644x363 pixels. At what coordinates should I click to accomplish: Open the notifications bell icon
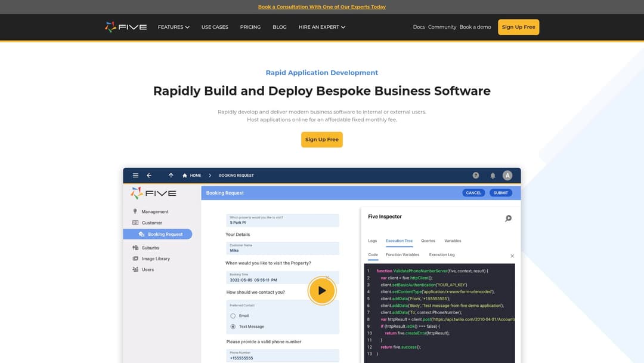tap(493, 176)
